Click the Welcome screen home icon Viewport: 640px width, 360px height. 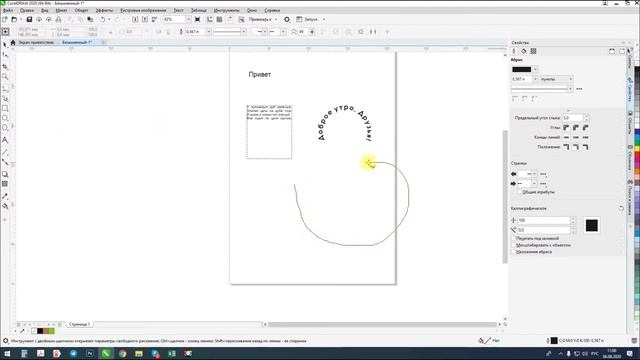coord(13,42)
